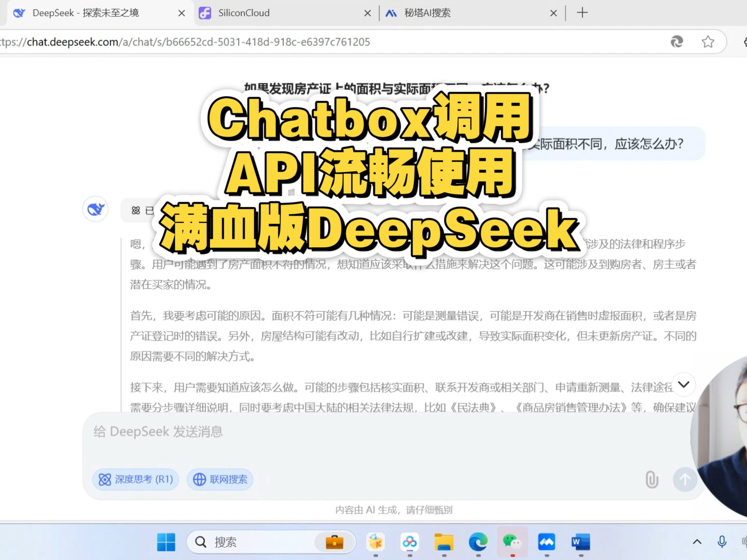747x560 pixels.
Task: Click the paperclip attachment icon
Action: tap(652, 479)
